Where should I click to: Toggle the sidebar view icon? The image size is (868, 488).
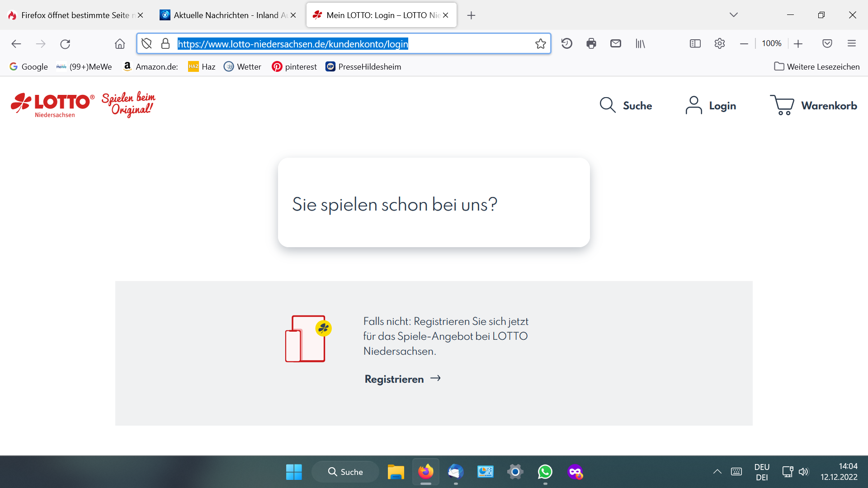tap(695, 44)
